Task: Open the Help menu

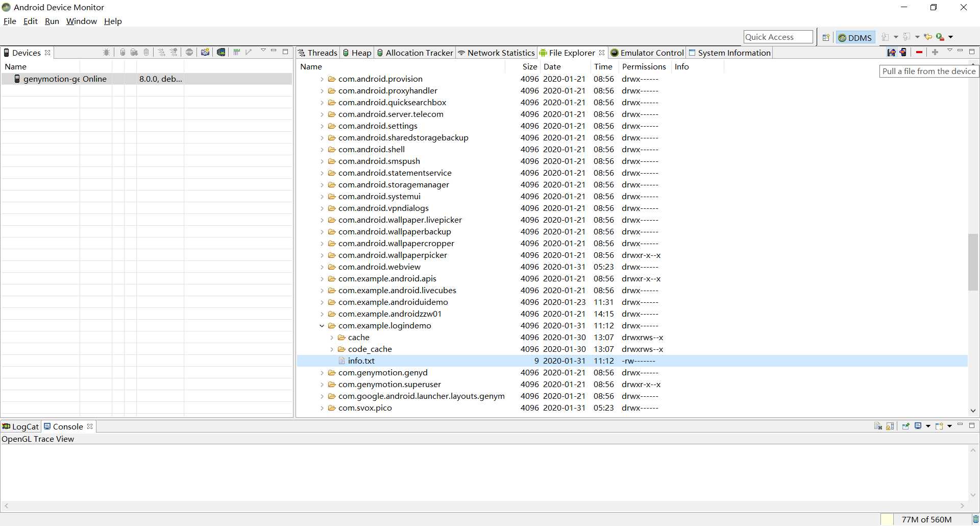Action: click(x=113, y=21)
